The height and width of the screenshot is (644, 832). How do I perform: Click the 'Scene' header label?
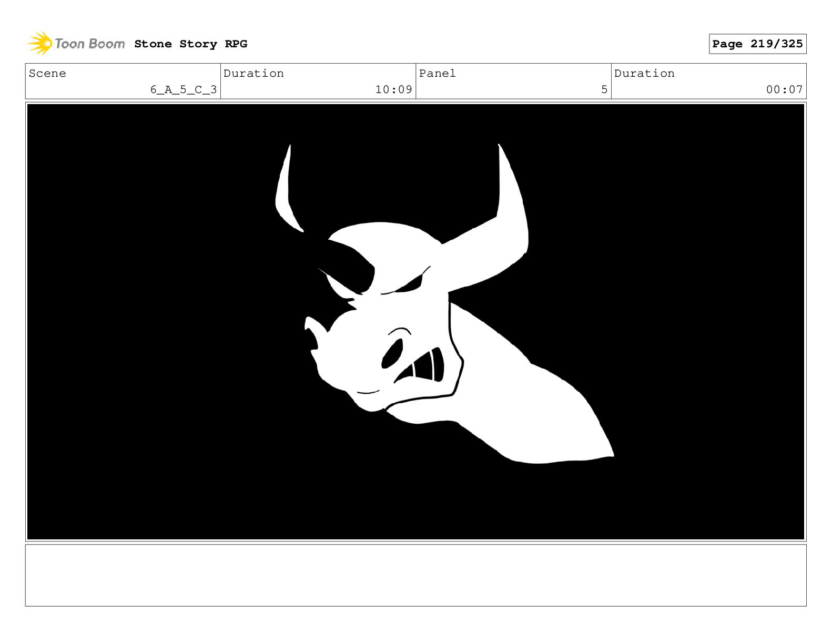[x=47, y=74]
